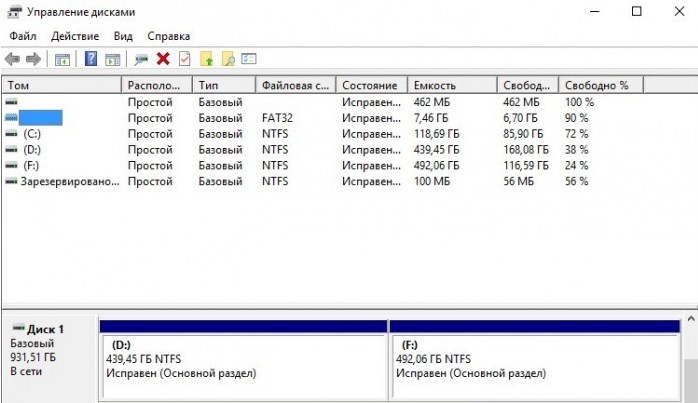Open the Вид menu

(123, 36)
